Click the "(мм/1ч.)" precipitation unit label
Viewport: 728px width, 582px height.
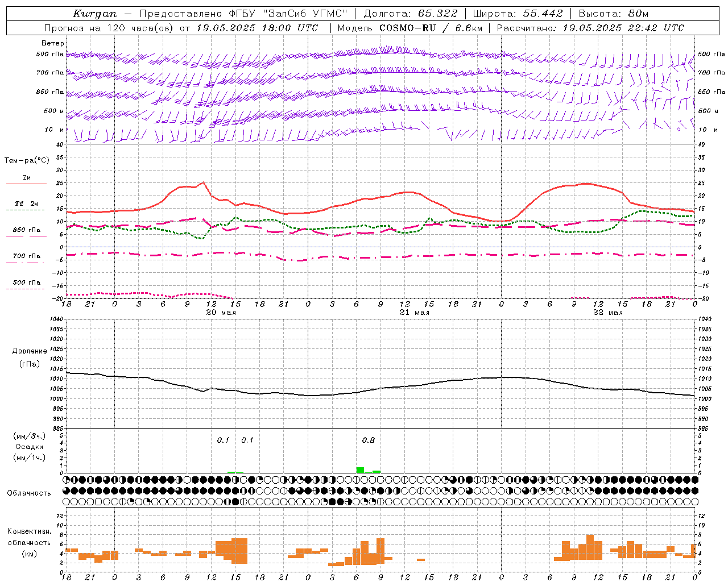[x=30, y=458]
